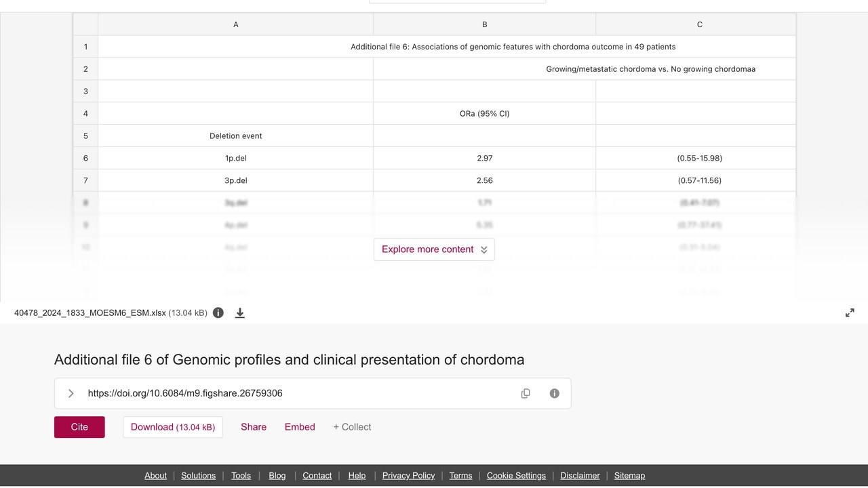
Task: Open the Solutions footer link
Action: click(199, 476)
